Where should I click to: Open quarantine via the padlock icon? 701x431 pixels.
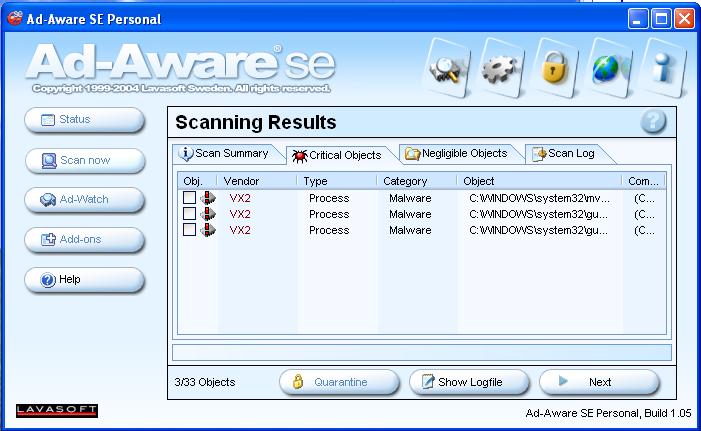[555, 68]
